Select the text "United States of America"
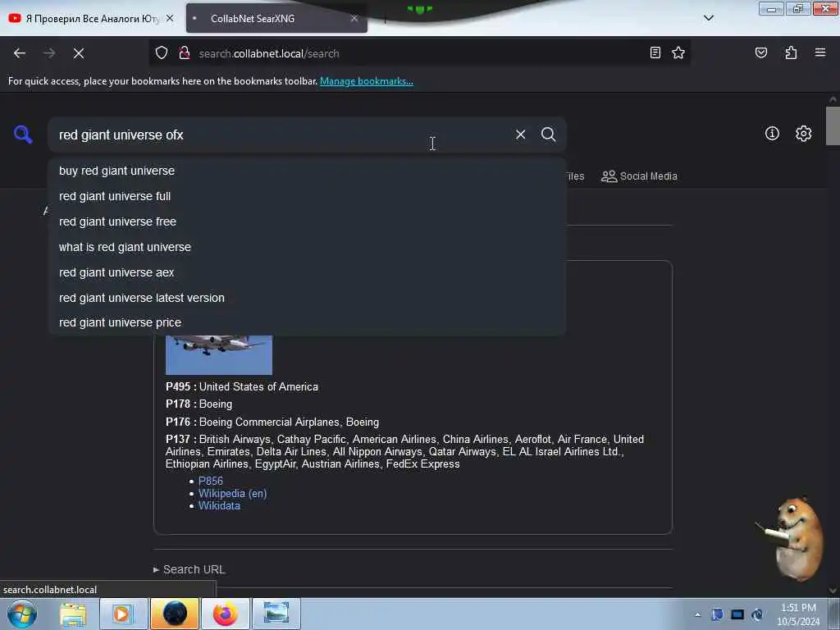840x630 pixels. point(258,387)
